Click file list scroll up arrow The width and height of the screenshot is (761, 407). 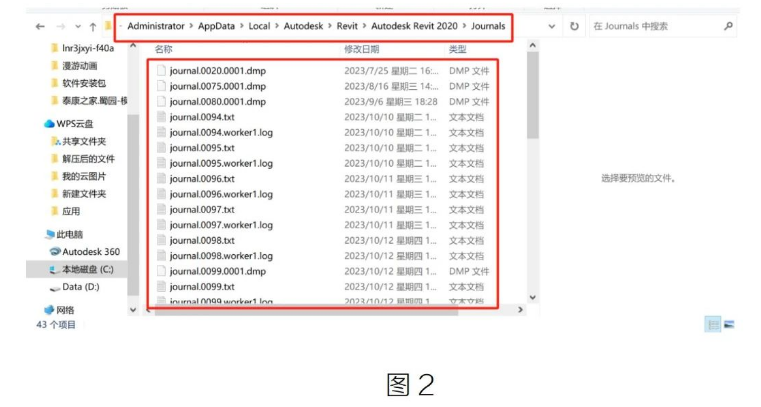pyautogui.click(x=532, y=46)
